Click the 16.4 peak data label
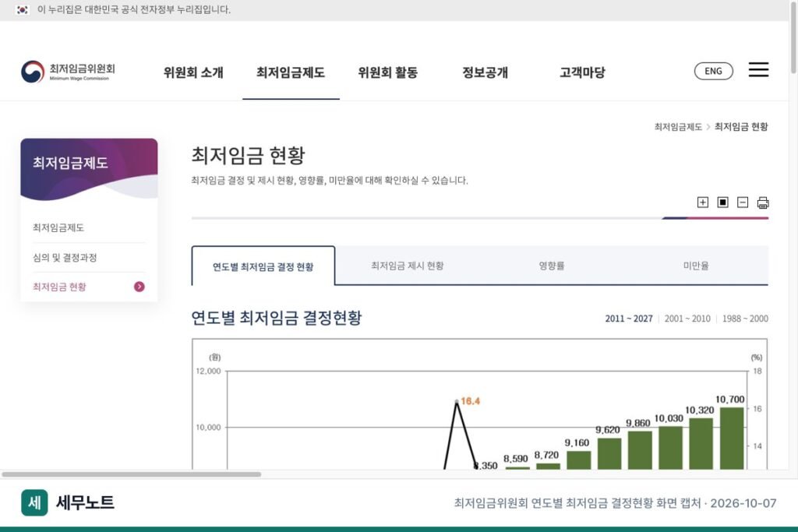798x532 pixels. pyautogui.click(x=470, y=401)
